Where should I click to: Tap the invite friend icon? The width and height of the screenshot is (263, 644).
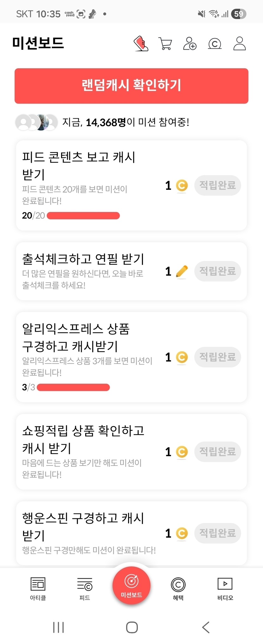pos(189,44)
